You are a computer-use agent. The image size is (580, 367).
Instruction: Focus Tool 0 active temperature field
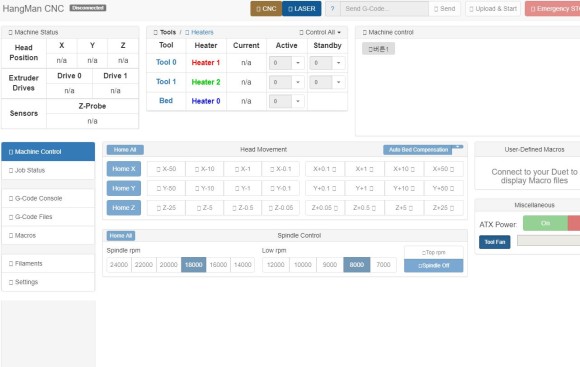[x=280, y=63]
